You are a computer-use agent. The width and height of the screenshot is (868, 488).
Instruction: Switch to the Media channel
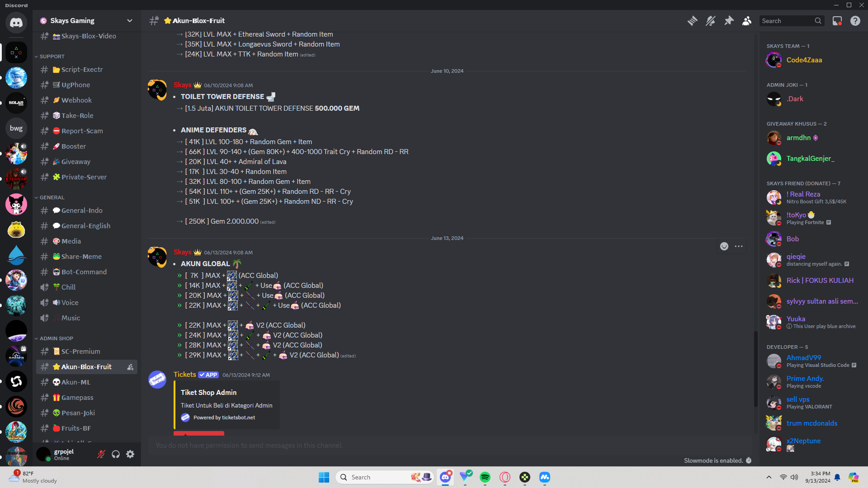coord(87,241)
